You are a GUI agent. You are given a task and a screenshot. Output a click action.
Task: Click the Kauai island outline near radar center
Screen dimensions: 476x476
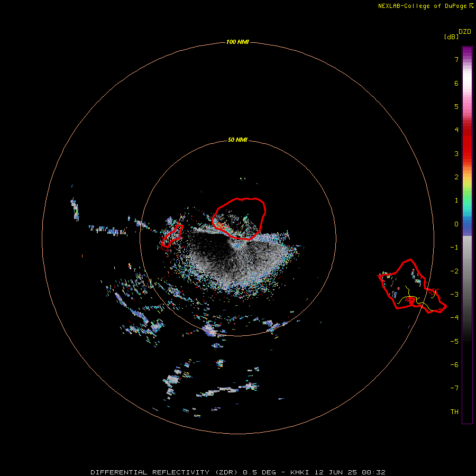coord(239,218)
